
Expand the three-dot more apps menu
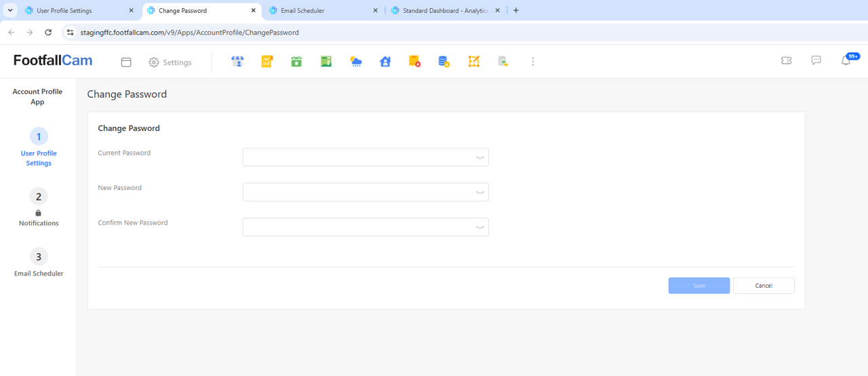[533, 62]
